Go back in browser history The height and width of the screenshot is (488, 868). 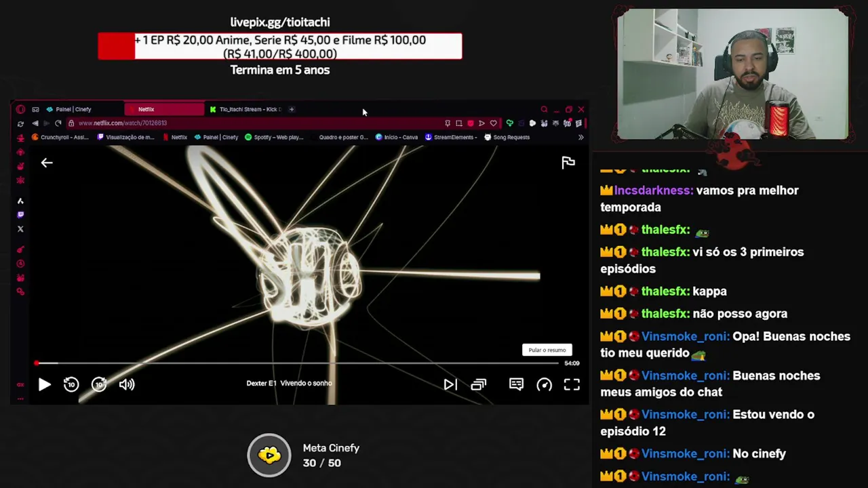pos(35,123)
